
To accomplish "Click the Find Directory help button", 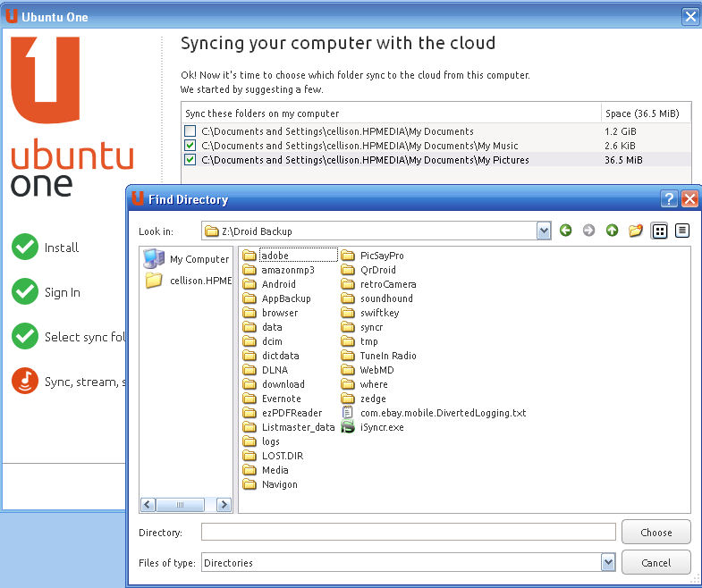I will tap(669, 198).
